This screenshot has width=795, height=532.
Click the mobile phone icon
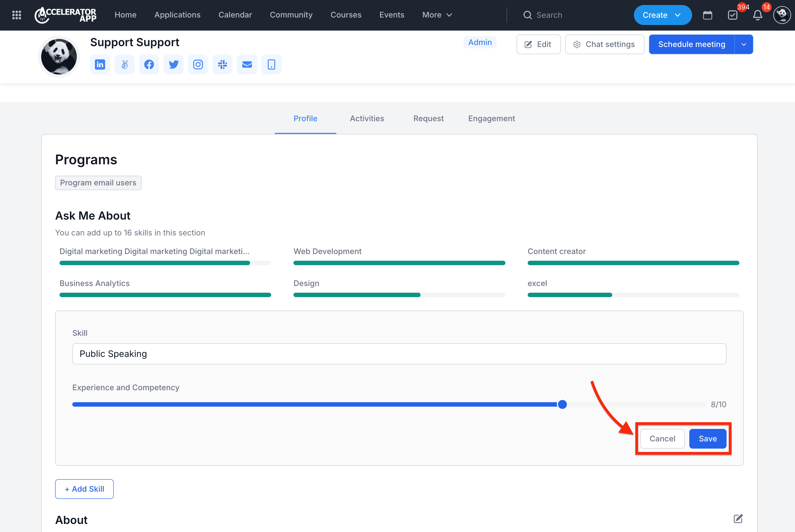point(271,64)
